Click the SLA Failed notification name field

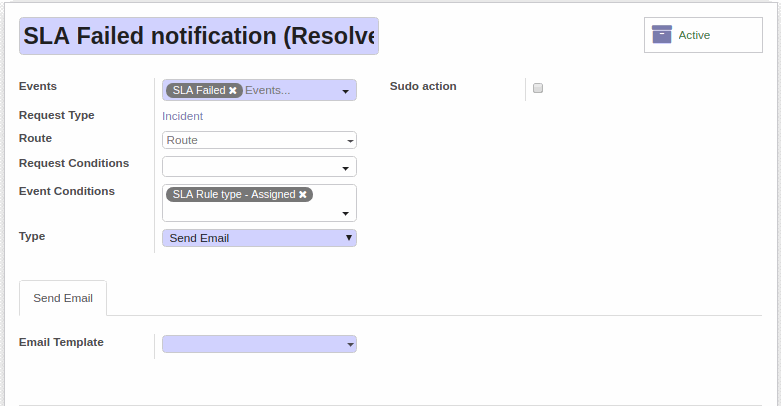coord(199,36)
